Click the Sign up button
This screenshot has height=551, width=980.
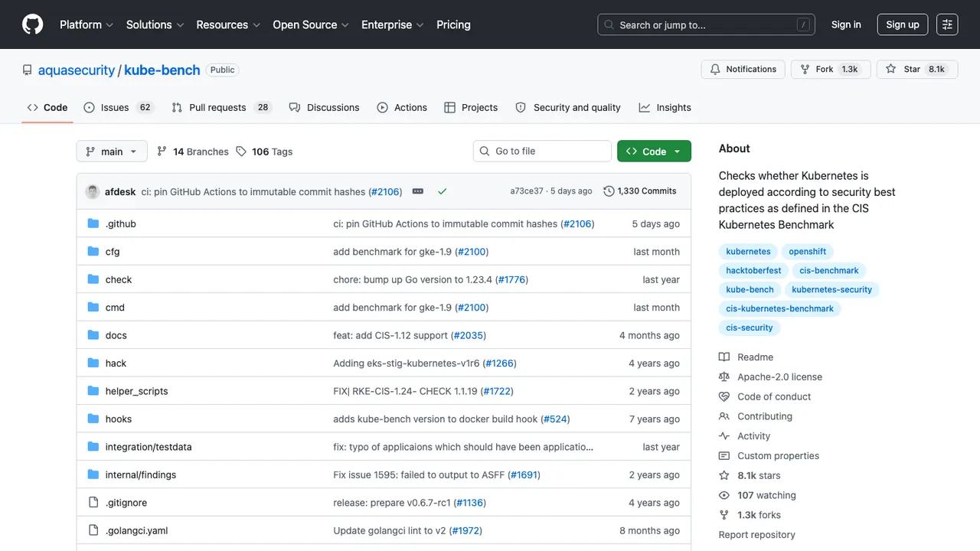click(x=903, y=24)
